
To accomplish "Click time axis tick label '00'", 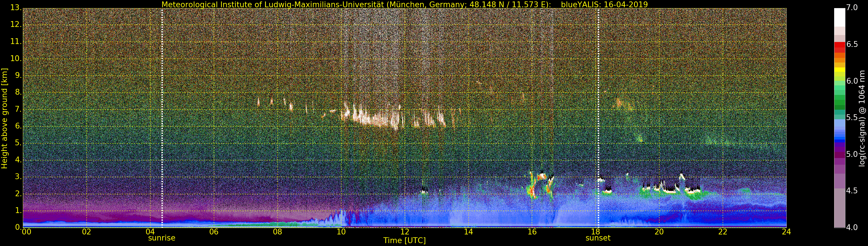I will click(x=26, y=232).
